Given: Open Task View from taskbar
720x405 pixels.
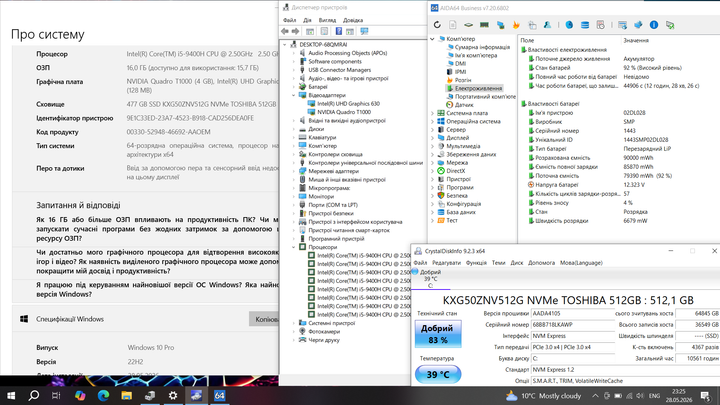Looking at the screenshot, I should click(56, 395).
